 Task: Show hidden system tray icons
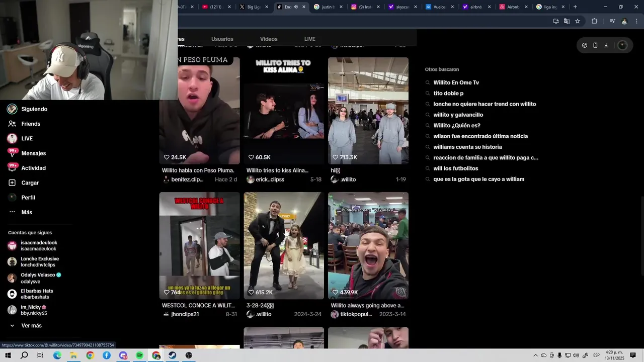pyautogui.click(x=535, y=355)
